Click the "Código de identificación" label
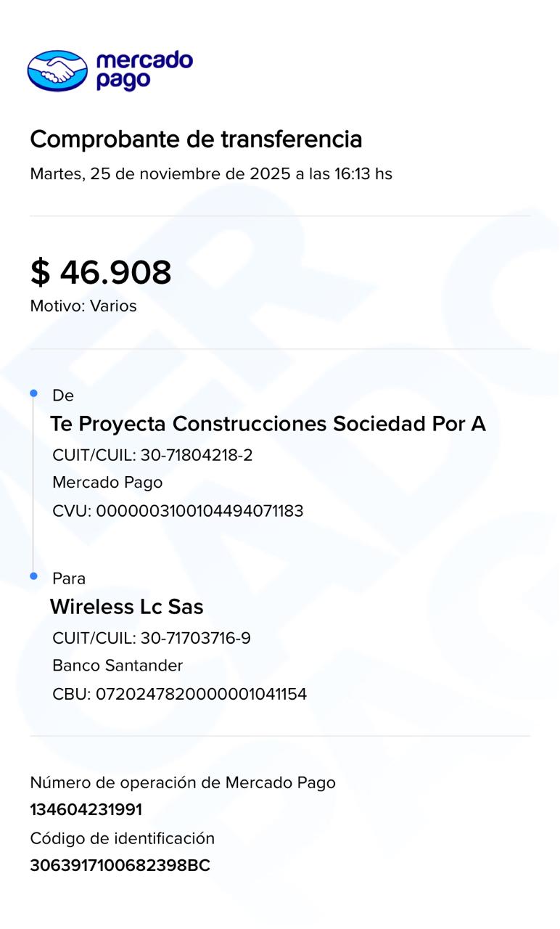This screenshot has width=560, height=929. (123, 839)
